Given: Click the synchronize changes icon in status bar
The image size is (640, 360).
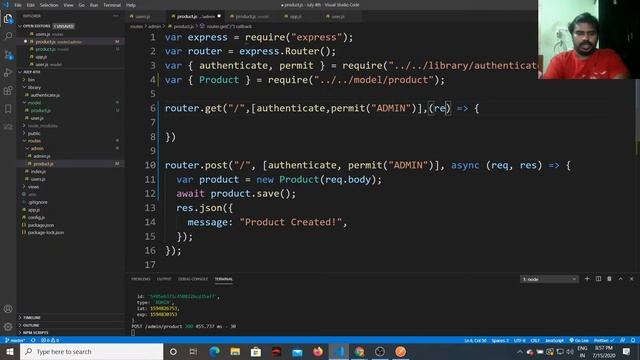Looking at the screenshot, I should click(33, 340).
